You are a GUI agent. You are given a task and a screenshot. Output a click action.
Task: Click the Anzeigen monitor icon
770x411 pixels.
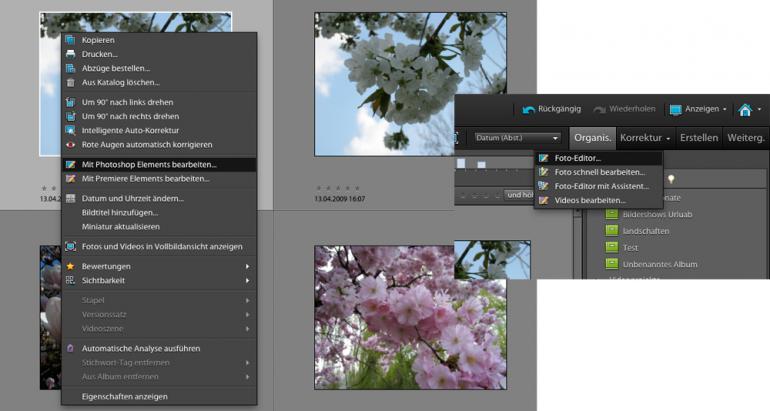coord(675,109)
